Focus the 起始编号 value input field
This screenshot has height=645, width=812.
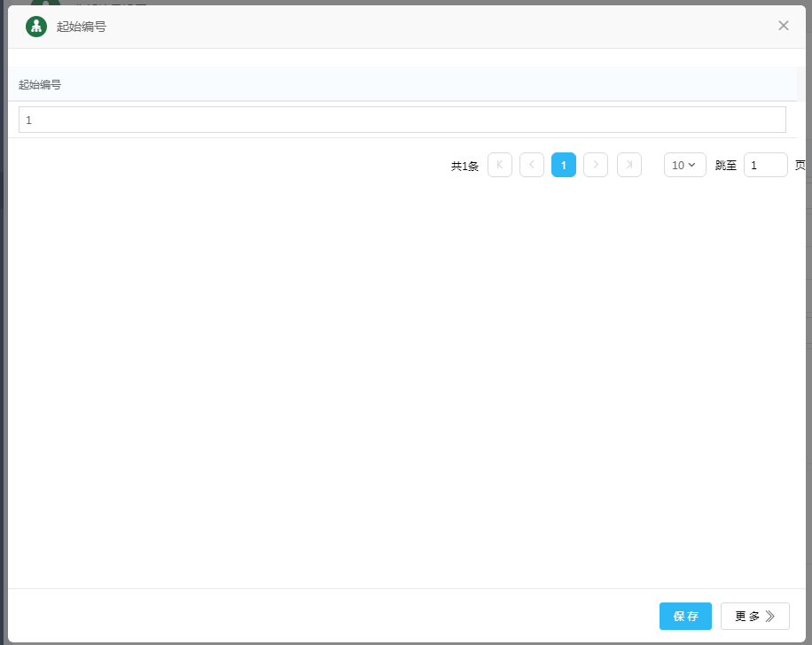pyautogui.click(x=402, y=120)
